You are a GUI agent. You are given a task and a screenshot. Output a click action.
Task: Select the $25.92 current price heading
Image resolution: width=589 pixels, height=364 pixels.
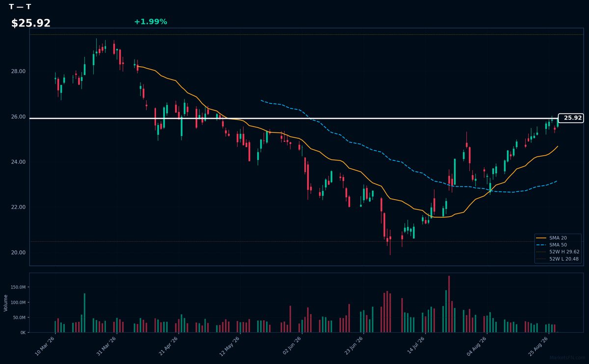[x=31, y=23]
